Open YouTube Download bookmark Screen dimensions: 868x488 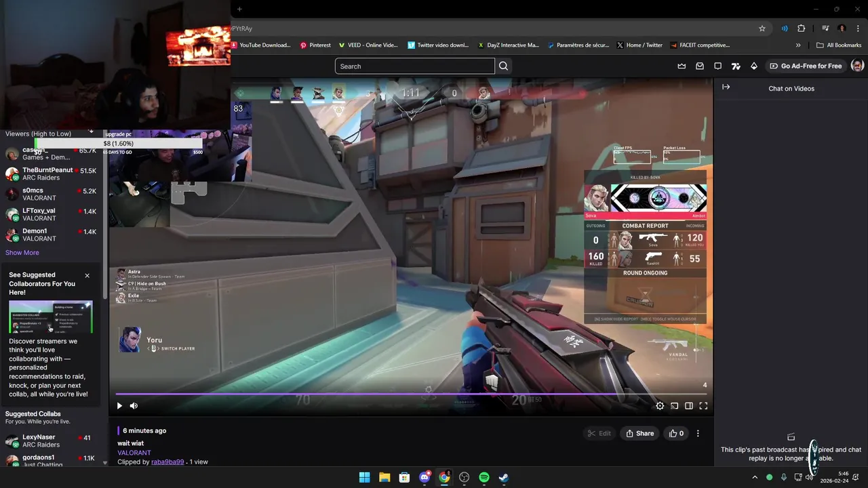pyautogui.click(x=261, y=45)
